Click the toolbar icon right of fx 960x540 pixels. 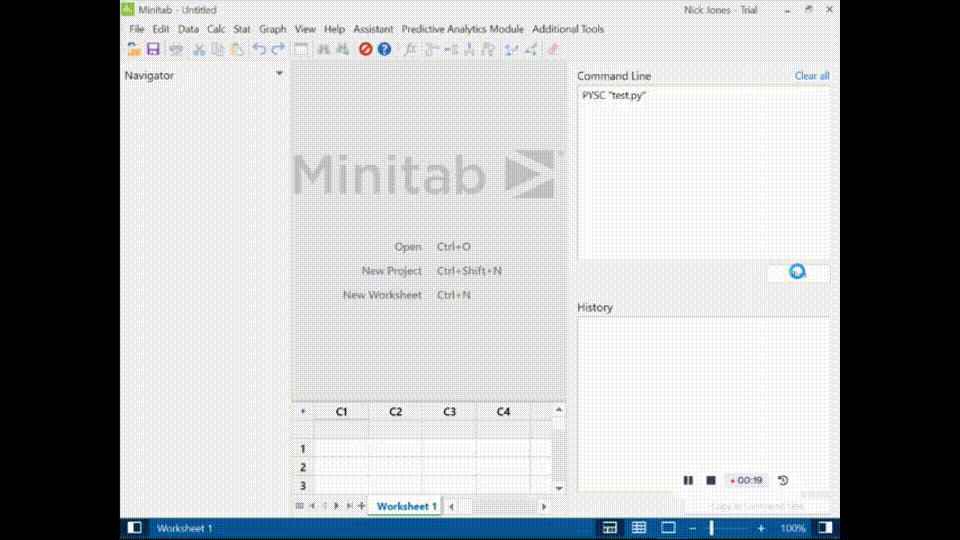click(x=431, y=49)
